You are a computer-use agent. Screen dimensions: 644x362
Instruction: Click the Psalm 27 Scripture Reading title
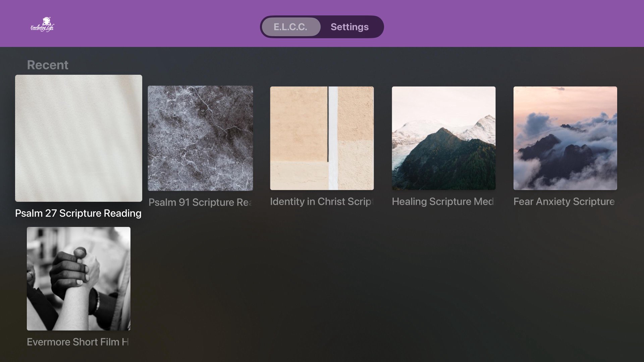(78, 213)
